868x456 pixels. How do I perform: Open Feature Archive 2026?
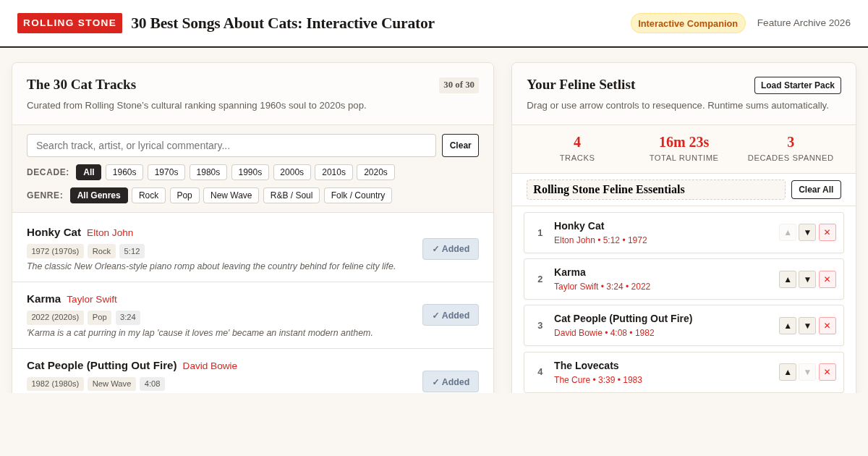pos(804,23)
